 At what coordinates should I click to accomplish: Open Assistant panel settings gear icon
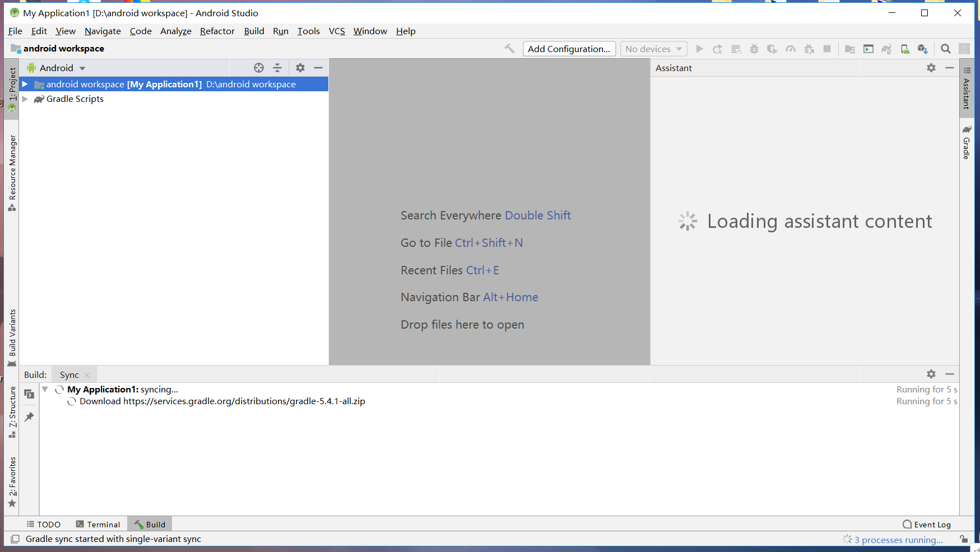(931, 68)
